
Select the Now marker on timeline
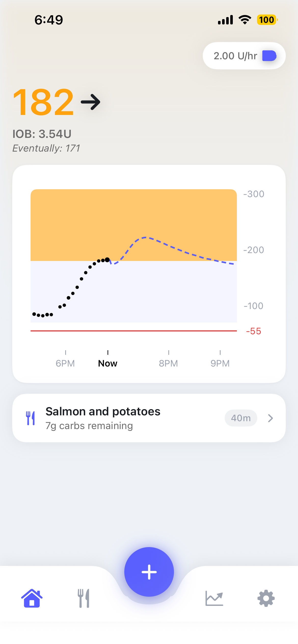pos(108,363)
